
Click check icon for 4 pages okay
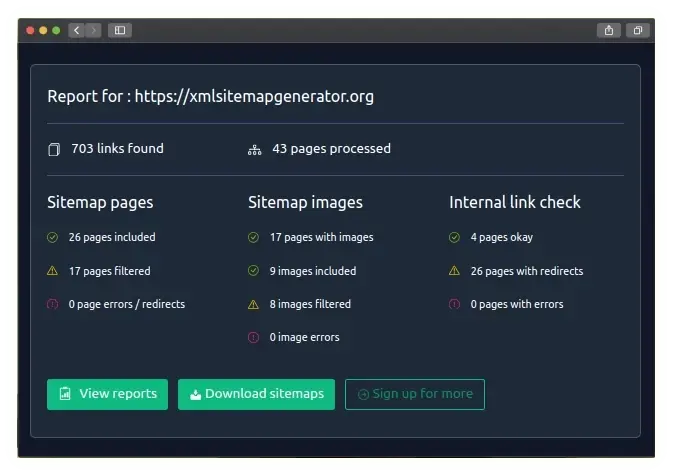click(454, 237)
